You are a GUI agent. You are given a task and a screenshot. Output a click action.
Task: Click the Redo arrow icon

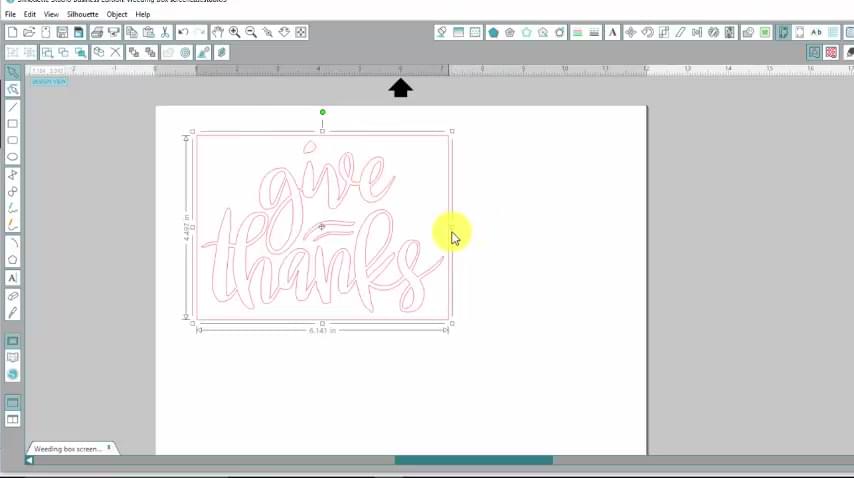click(199, 32)
